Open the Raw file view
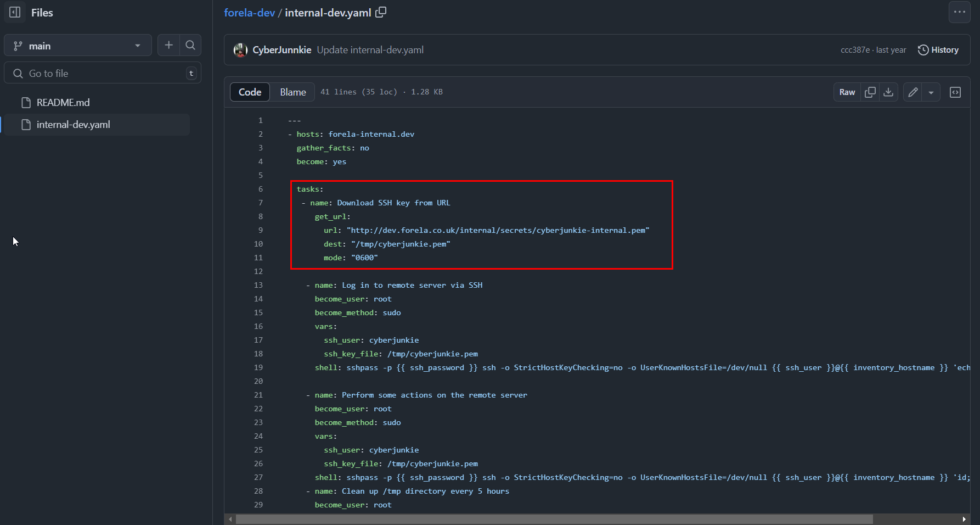Image resolution: width=980 pixels, height=525 pixels. (x=847, y=92)
